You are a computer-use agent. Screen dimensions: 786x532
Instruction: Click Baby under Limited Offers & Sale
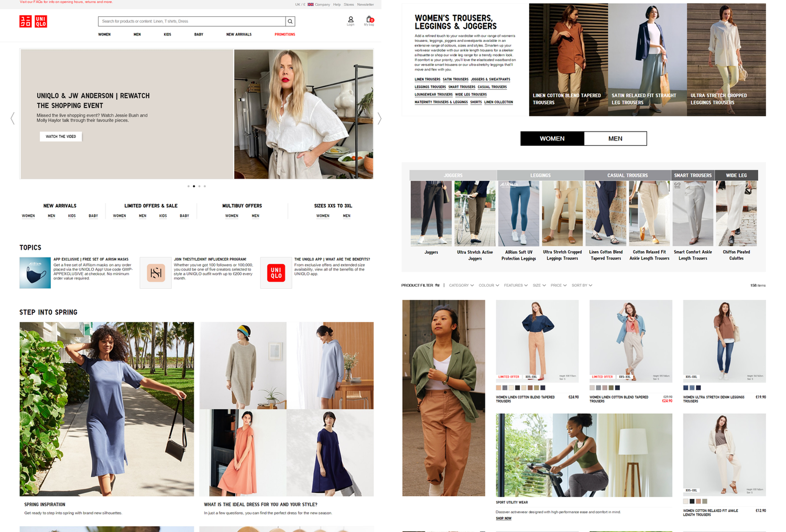pyautogui.click(x=184, y=216)
